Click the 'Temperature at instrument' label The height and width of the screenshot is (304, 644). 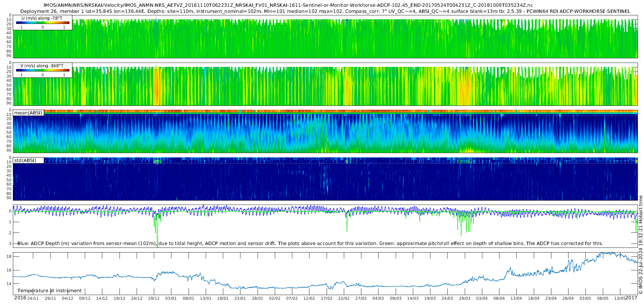point(49,291)
